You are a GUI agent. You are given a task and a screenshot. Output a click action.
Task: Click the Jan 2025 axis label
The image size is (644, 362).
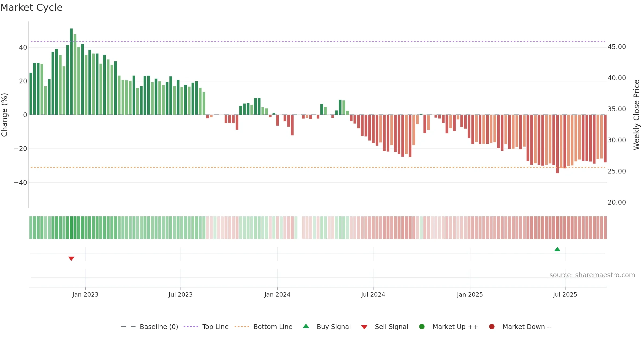tap(470, 295)
